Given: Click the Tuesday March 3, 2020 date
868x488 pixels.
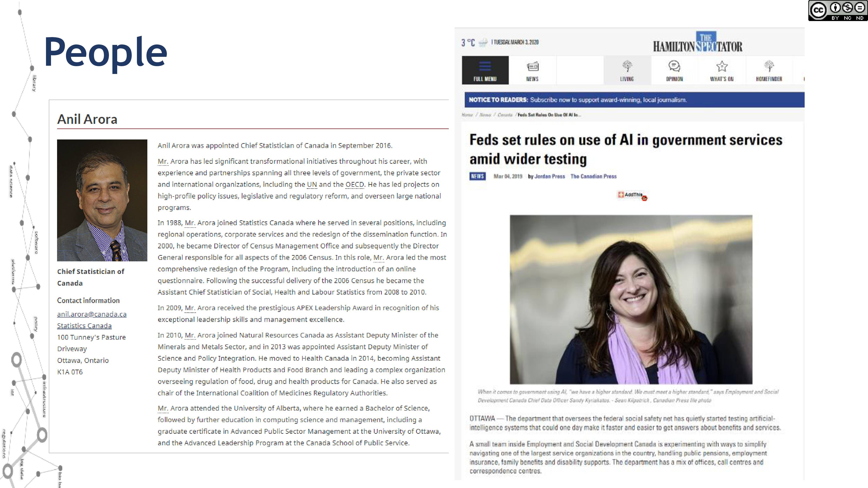Looking at the screenshot, I should [x=516, y=42].
